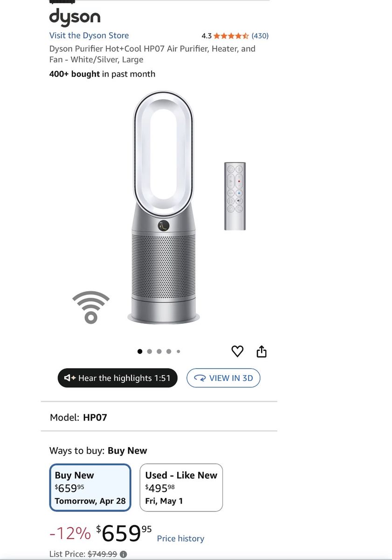Open the 430 reviews count link
The height and width of the screenshot is (560, 392).
pyautogui.click(x=260, y=35)
